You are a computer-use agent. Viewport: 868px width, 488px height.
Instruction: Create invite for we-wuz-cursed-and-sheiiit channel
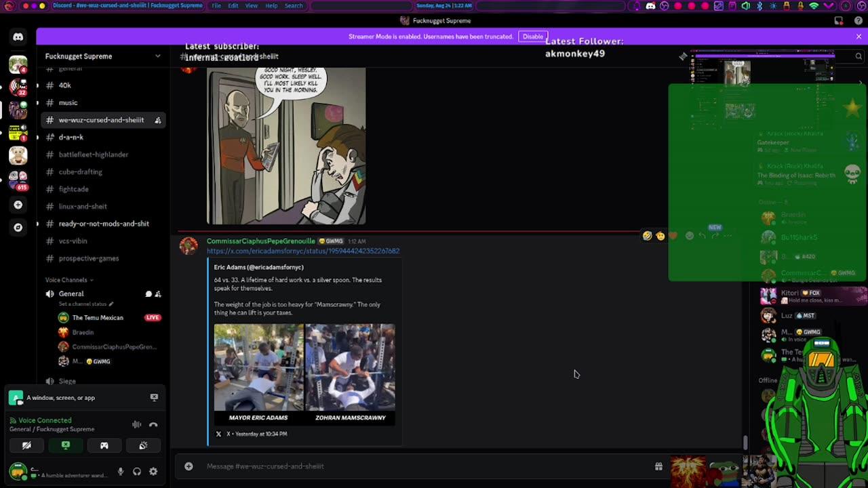158,120
